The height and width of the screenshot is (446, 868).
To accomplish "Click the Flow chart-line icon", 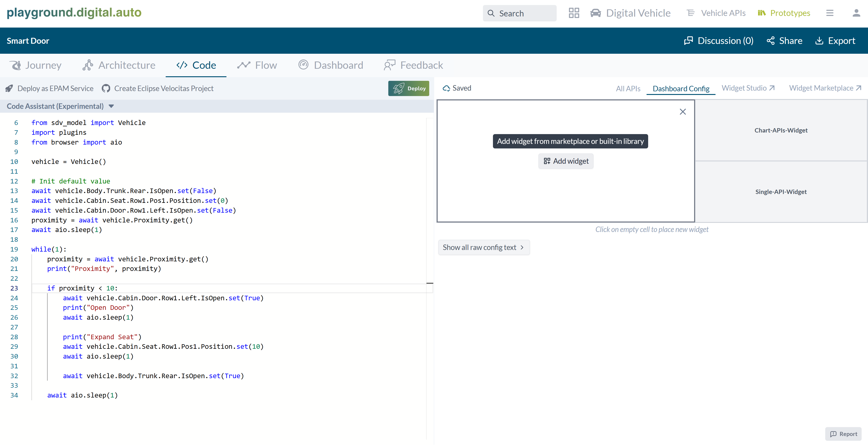I will click(x=244, y=65).
